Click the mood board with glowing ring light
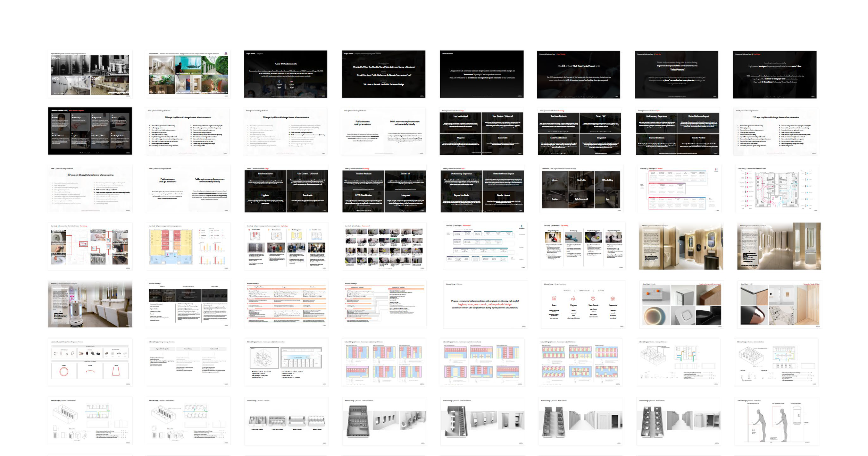Image resolution: width=868 pixels, height=456 pixels. pyautogui.click(x=681, y=304)
